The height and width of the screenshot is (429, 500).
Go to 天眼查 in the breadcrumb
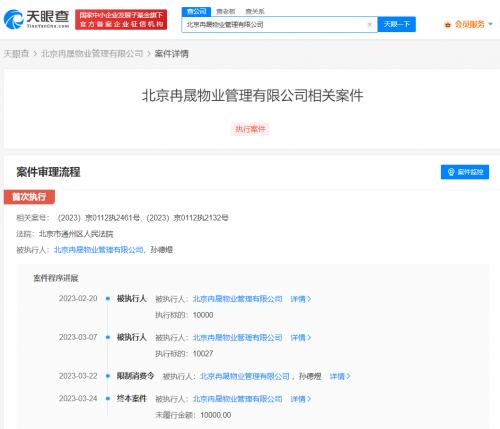point(16,54)
